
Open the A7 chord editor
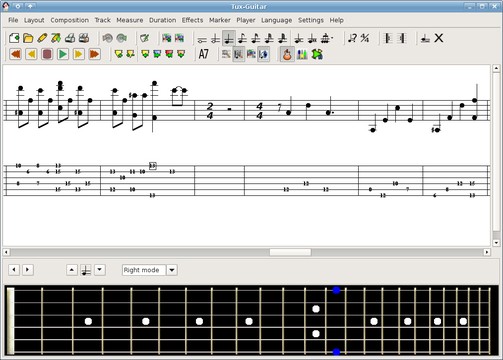click(203, 54)
